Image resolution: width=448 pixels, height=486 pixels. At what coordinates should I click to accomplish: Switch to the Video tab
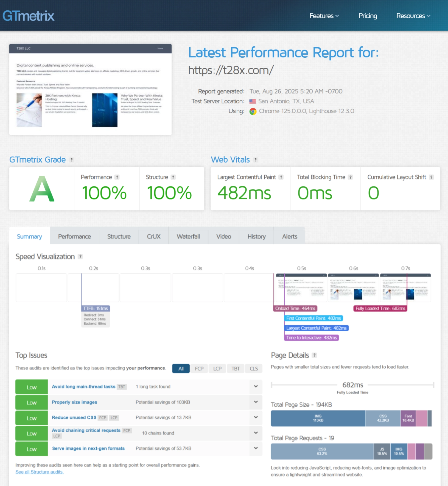point(224,236)
